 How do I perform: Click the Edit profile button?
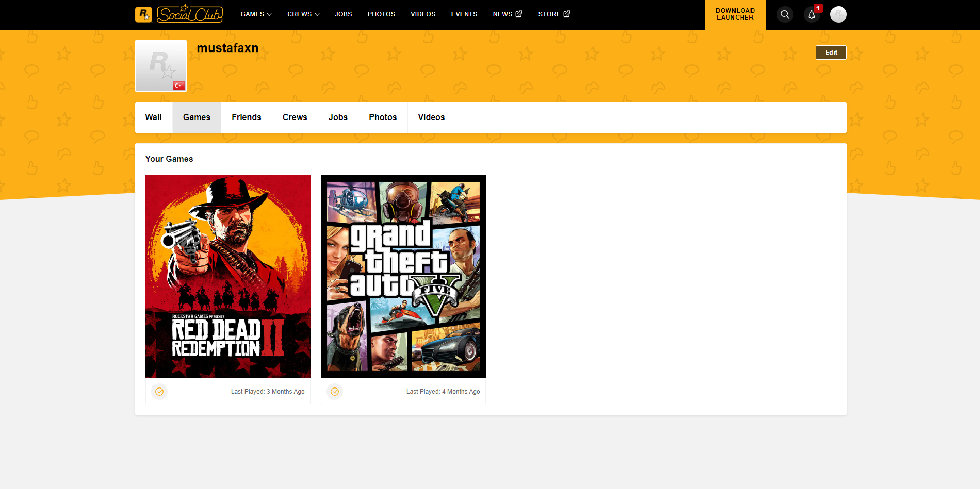831,53
